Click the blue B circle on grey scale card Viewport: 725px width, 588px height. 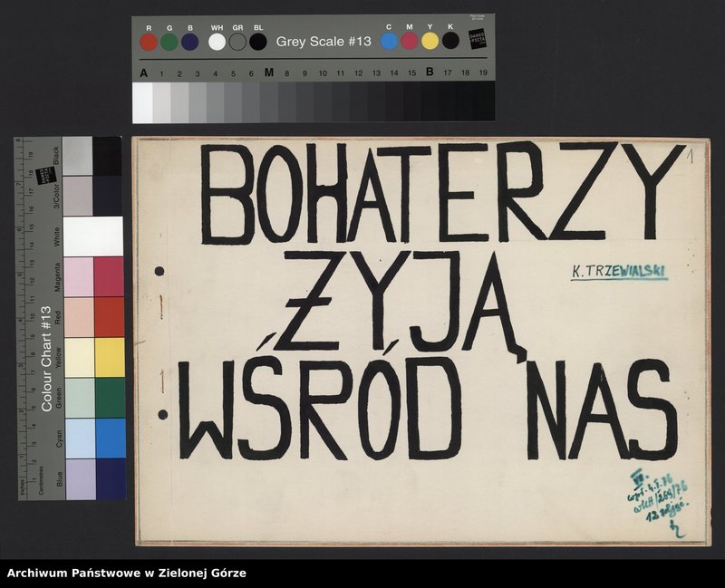click(x=190, y=42)
